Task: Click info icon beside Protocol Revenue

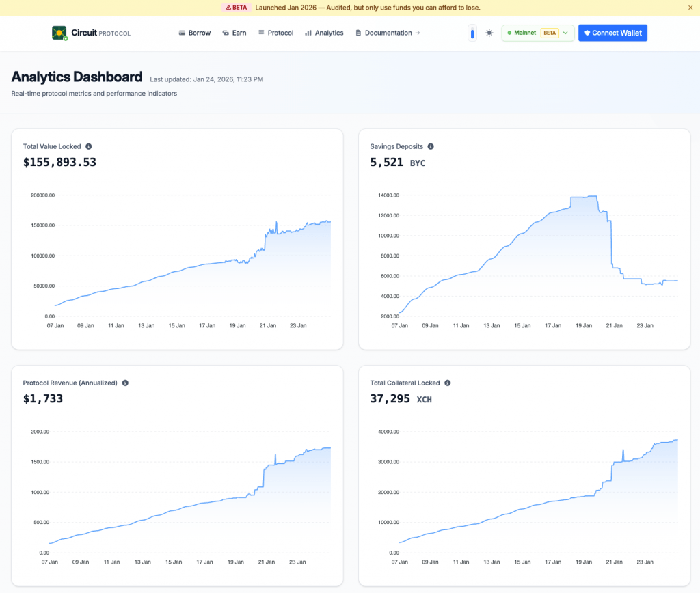Action: pos(125,383)
